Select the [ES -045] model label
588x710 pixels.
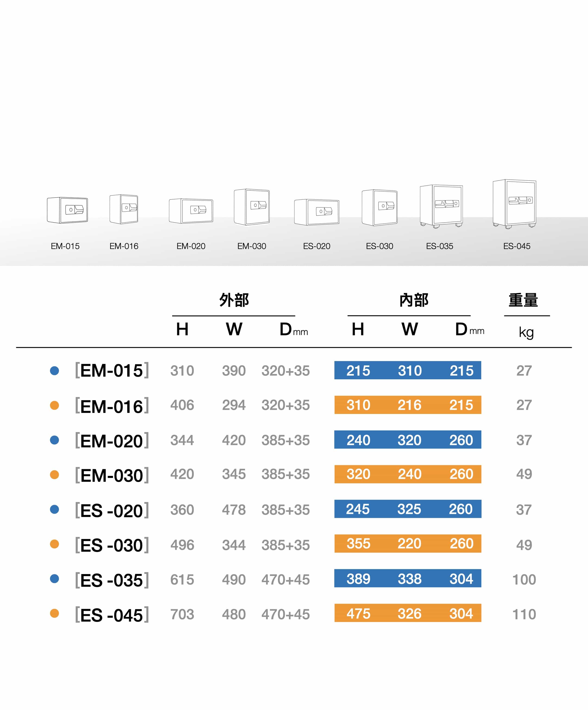[x=112, y=615]
